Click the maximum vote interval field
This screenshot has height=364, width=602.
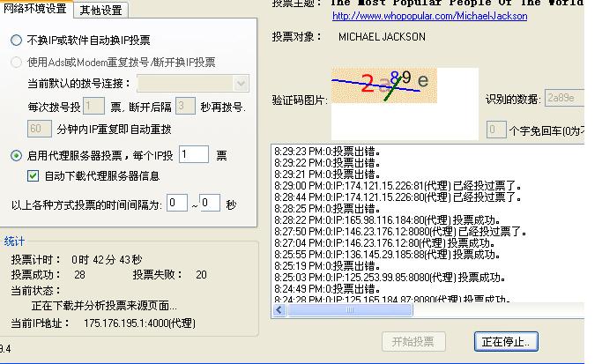(209, 203)
